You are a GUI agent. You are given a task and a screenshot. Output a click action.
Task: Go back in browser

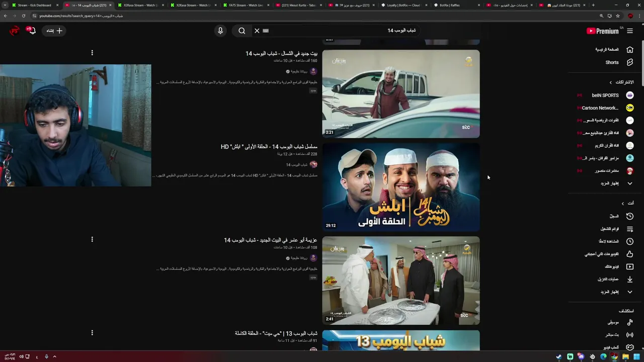tap(5, 16)
